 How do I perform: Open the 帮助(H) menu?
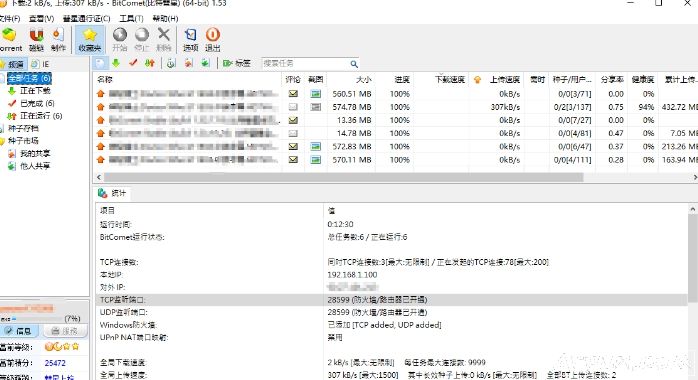165,18
